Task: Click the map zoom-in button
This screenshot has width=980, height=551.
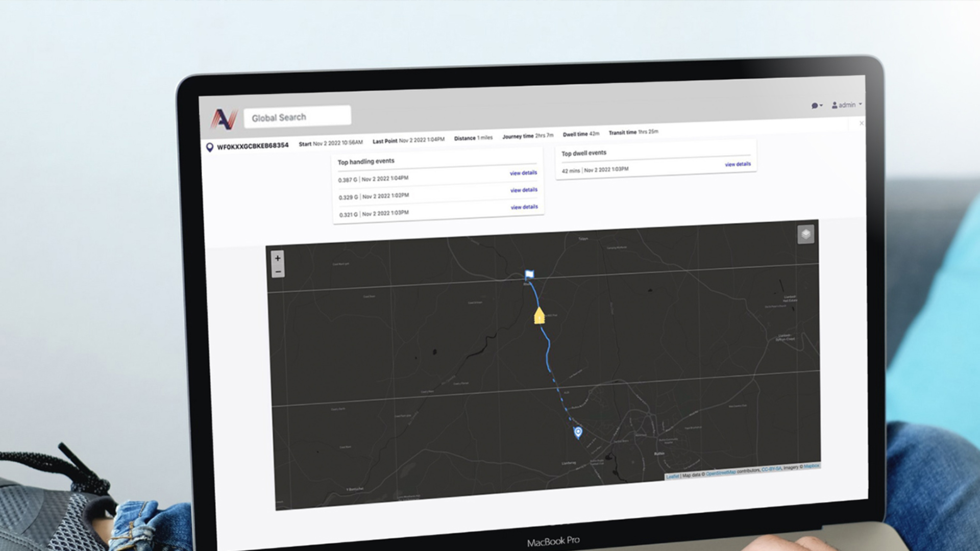Action: 278,258
